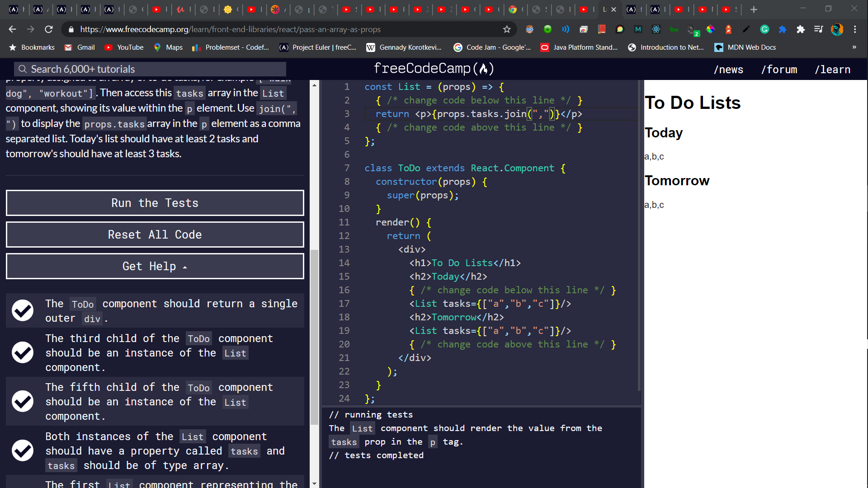Open the Grammarly extension
The image size is (868, 488).
point(764,29)
